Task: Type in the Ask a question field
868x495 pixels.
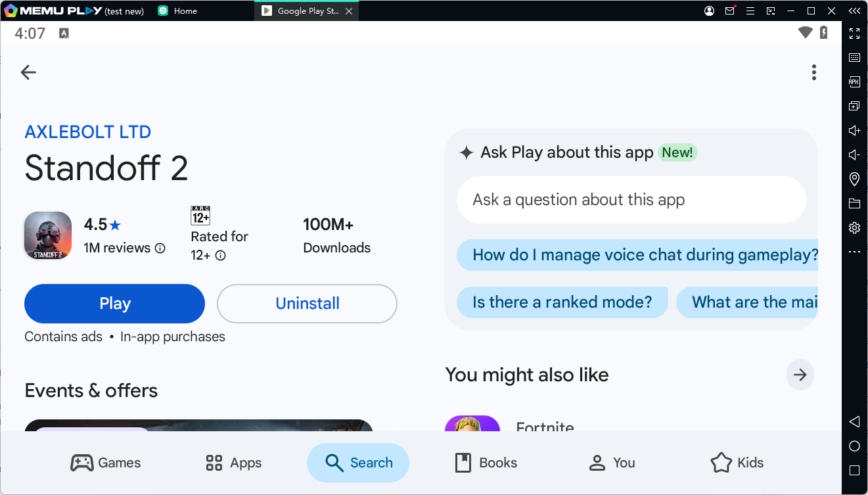Action: 631,200
